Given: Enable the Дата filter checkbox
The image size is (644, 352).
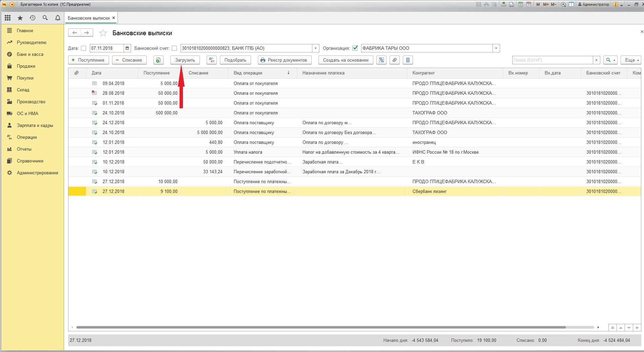Looking at the screenshot, I should (x=84, y=48).
